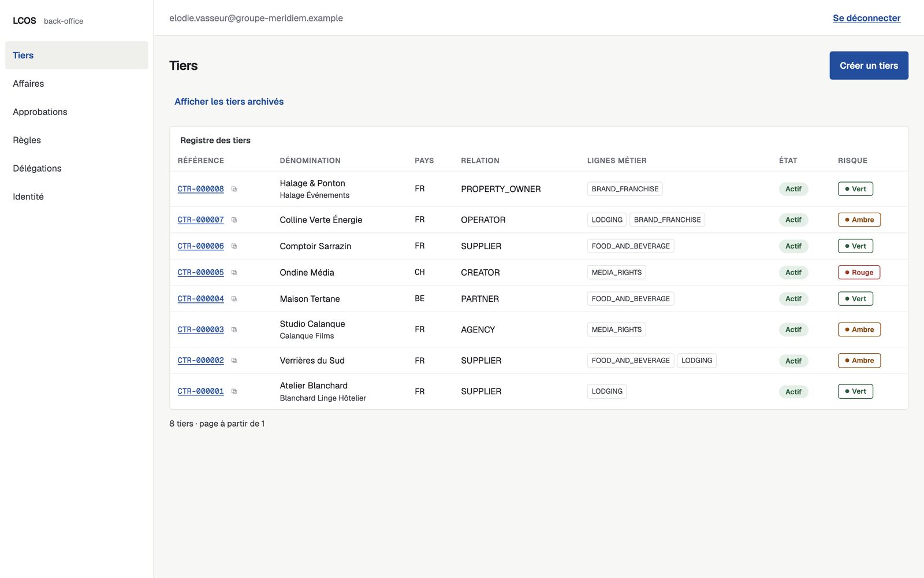Click the LODGING tag on Verrières du Sud row
Viewport: 924px width, 578px height.
(x=696, y=361)
